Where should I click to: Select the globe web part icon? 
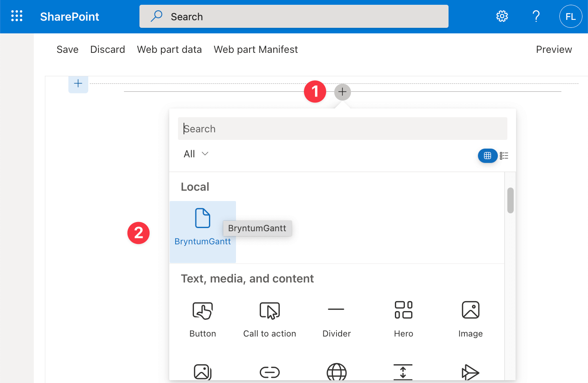coord(337,372)
